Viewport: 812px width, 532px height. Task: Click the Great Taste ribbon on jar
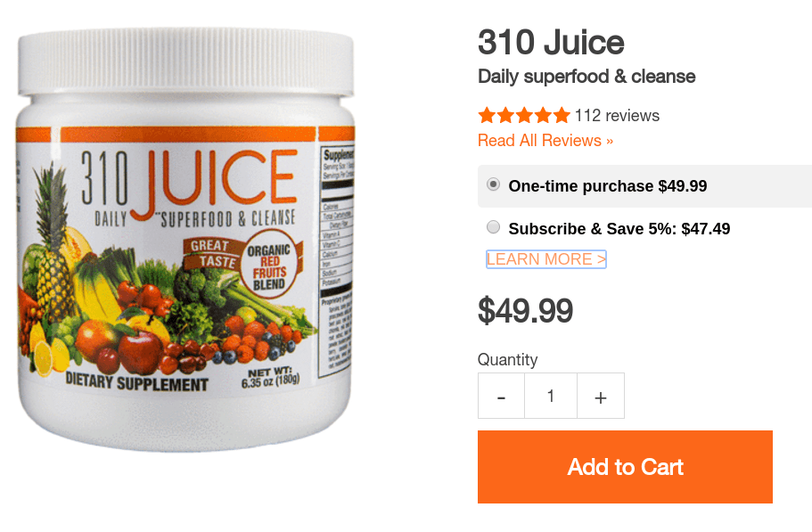(x=213, y=254)
